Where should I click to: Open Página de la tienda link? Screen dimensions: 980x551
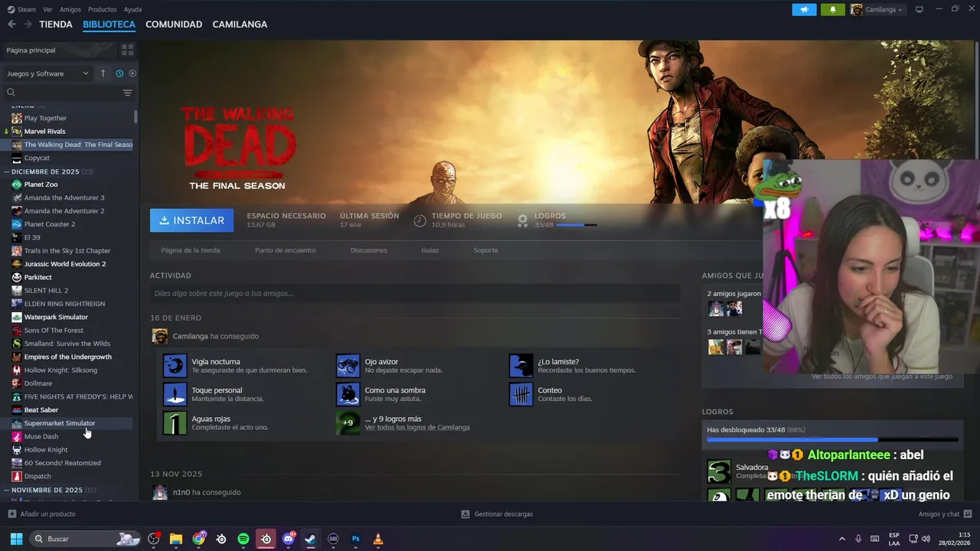pyautogui.click(x=191, y=250)
